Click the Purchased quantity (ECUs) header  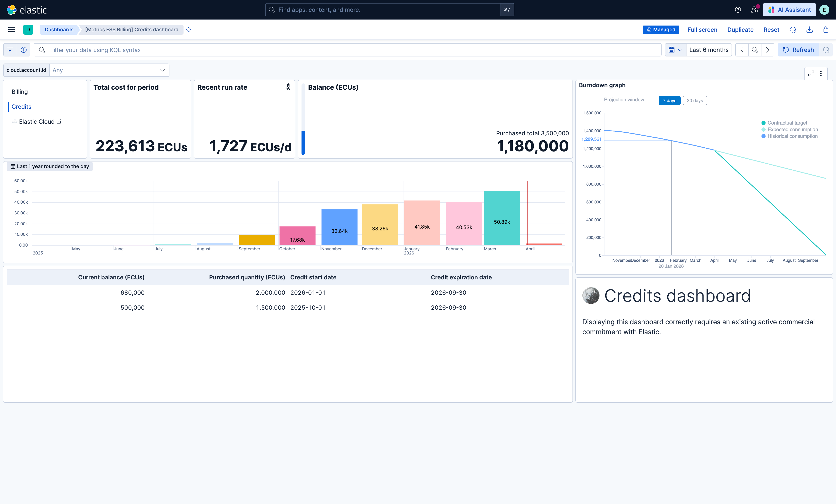click(247, 277)
